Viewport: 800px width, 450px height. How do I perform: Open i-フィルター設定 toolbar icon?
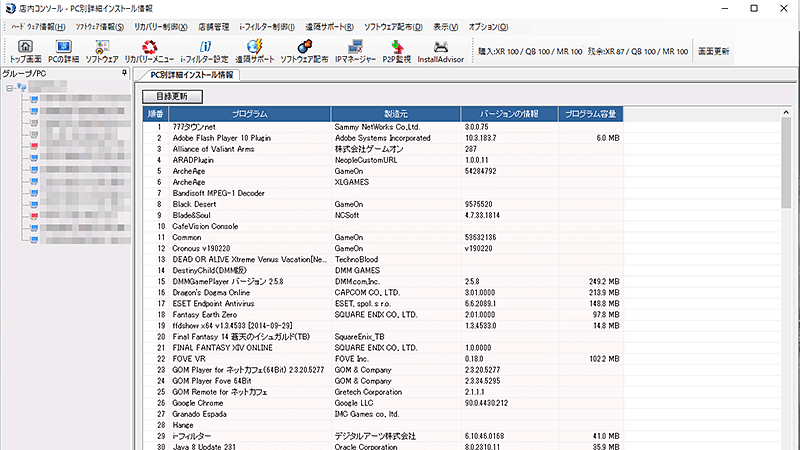pos(204,52)
